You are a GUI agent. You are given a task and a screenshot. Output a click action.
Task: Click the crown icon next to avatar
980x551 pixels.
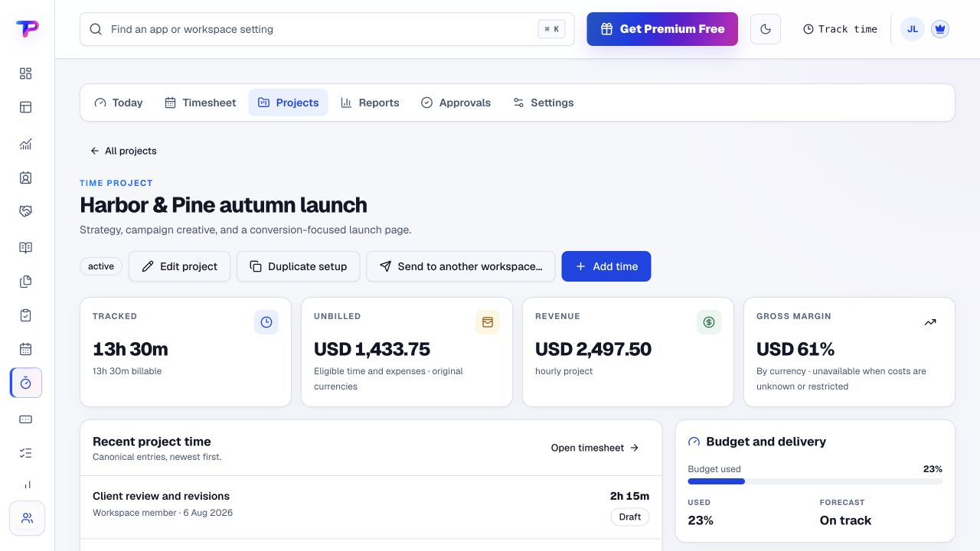(940, 29)
